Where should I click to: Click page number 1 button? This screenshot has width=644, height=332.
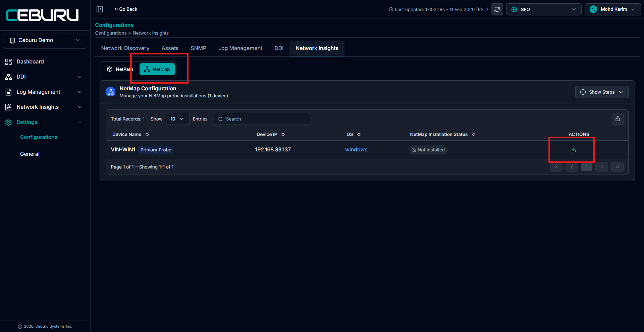click(x=587, y=167)
